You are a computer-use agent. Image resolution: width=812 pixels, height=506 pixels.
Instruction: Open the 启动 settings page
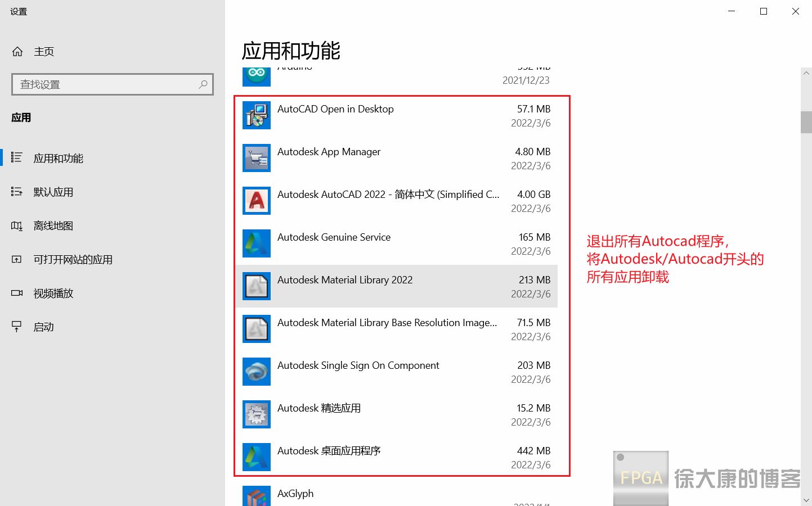coord(113,327)
